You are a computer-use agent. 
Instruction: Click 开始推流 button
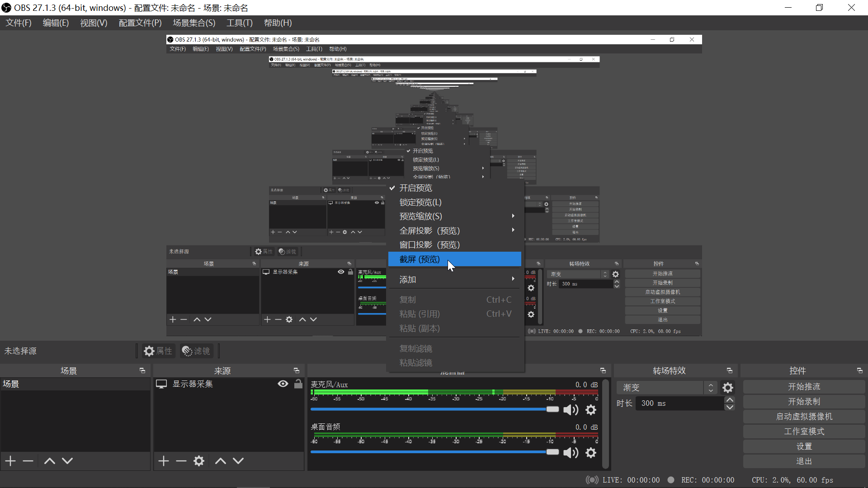click(x=804, y=387)
